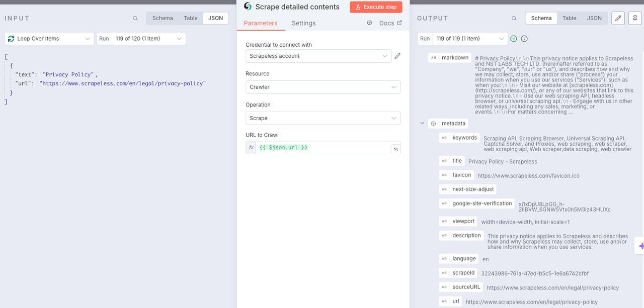Viewport: 644px width, 308px height.
Task: Click the metadata object type icon
Action: pyautogui.click(x=433, y=123)
